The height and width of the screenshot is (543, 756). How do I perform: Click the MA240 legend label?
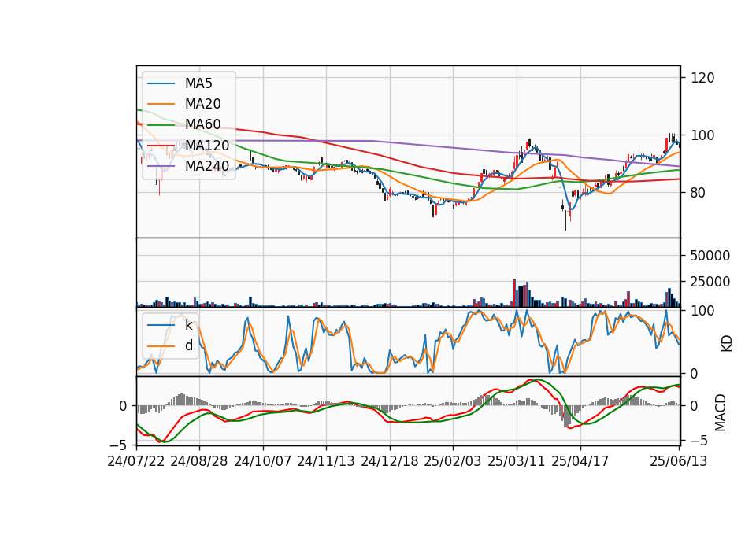(207, 166)
